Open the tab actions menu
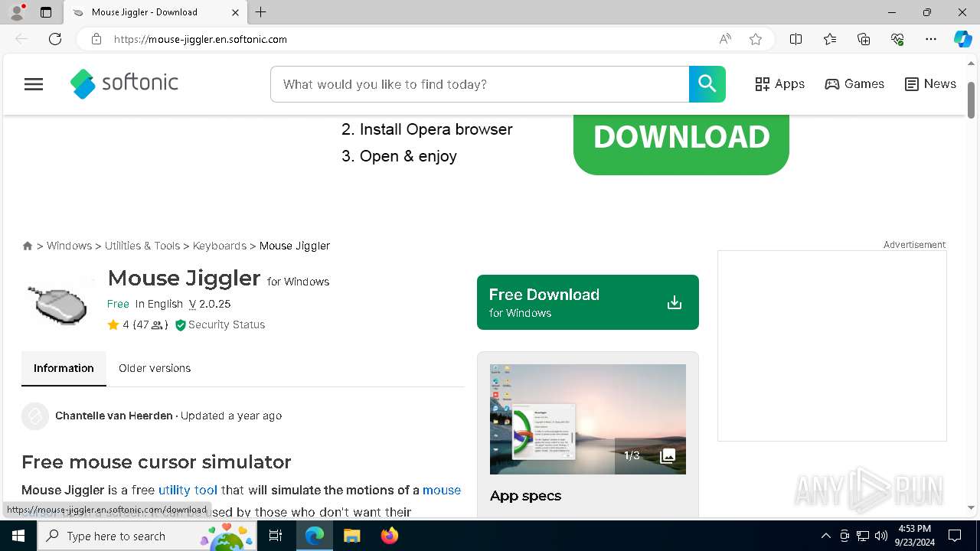This screenshot has height=551, width=980. pos(46,12)
